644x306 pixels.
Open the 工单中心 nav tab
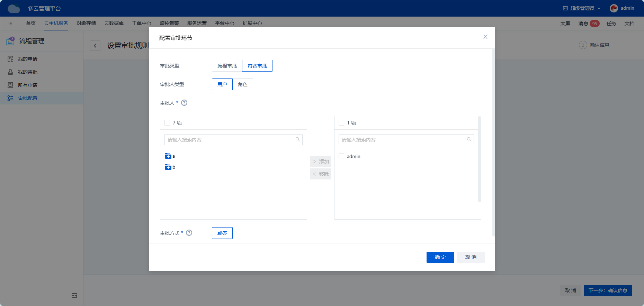[x=142, y=23]
